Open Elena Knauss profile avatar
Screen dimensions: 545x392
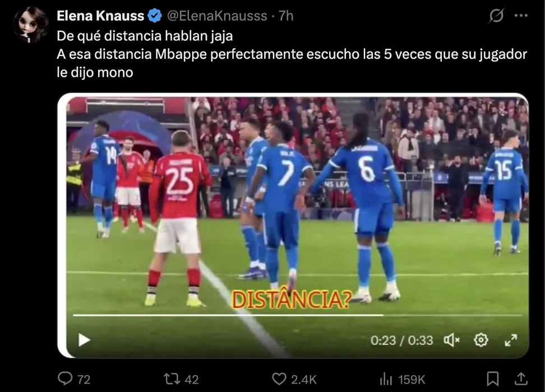[x=31, y=25]
